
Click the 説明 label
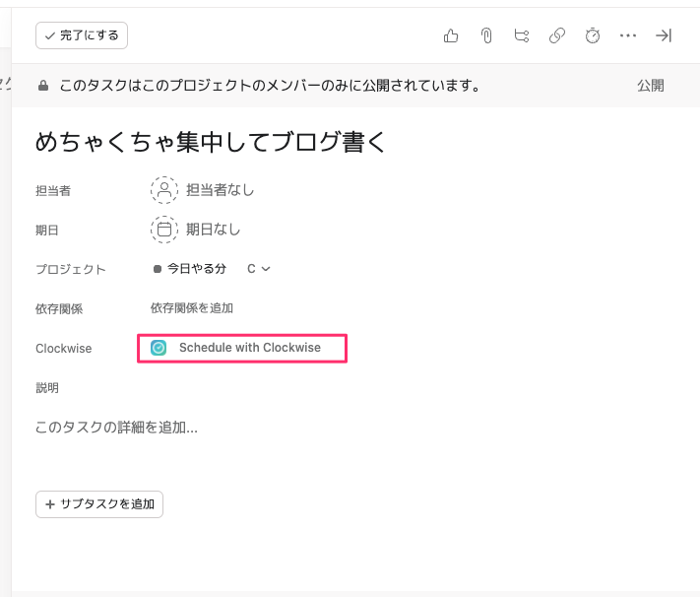(x=47, y=387)
